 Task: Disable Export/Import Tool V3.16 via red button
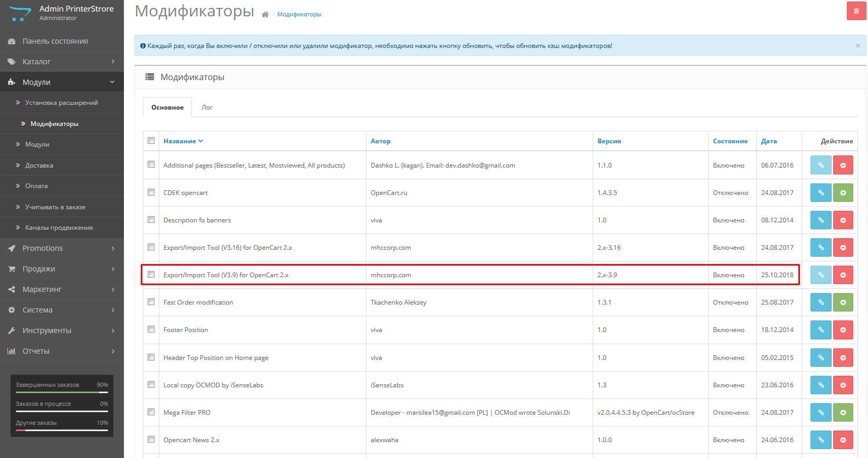click(x=843, y=247)
